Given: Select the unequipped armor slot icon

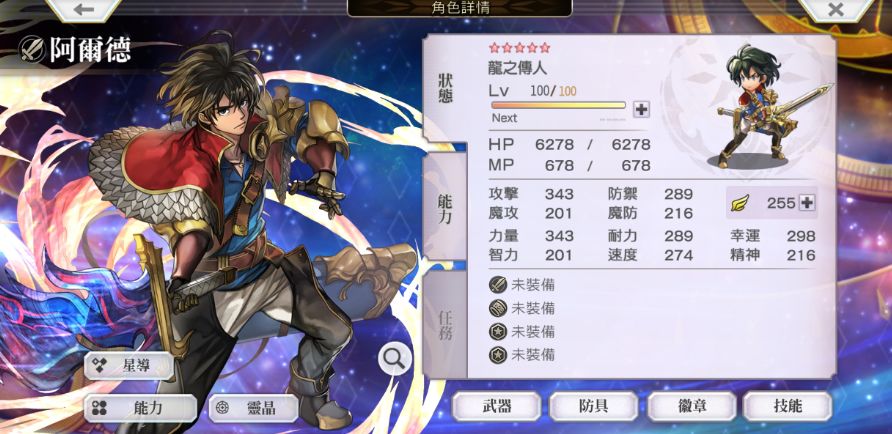Looking at the screenshot, I should (498, 308).
